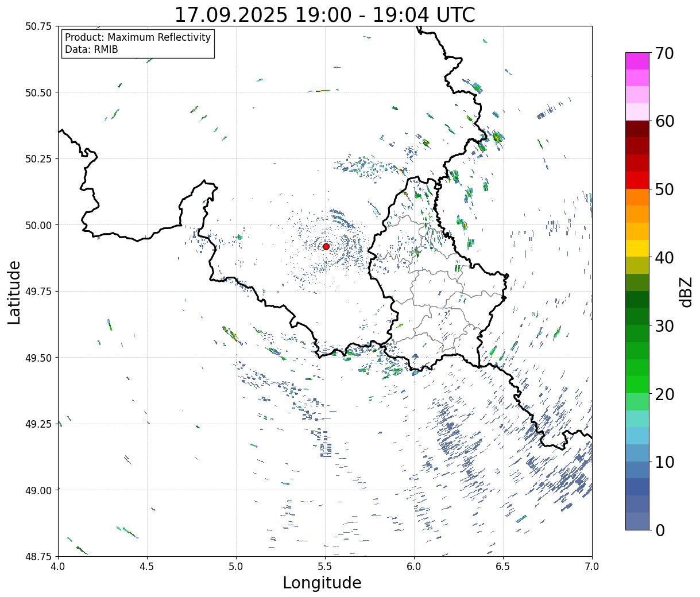Screen dimensions: 700x597
Task: Click the longitude tick label 6.0
Action: pyautogui.click(x=414, y=567)
